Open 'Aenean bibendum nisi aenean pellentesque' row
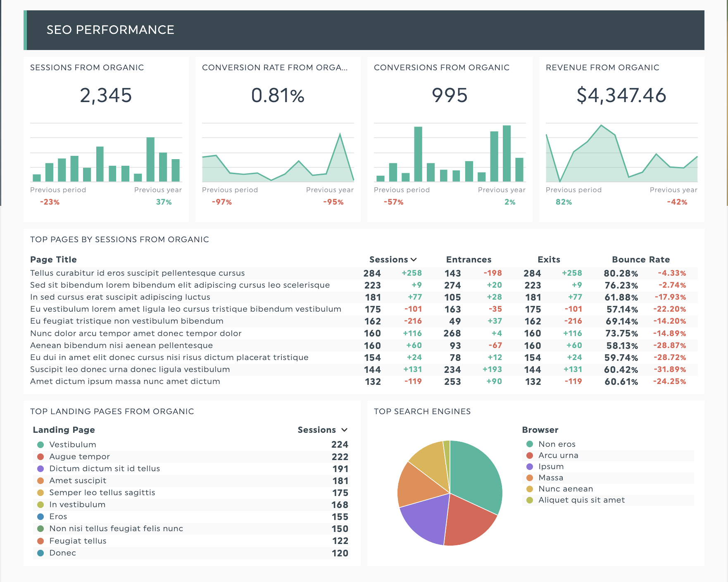728x582 pixels. pyautogui.click(x=364, y=346)
